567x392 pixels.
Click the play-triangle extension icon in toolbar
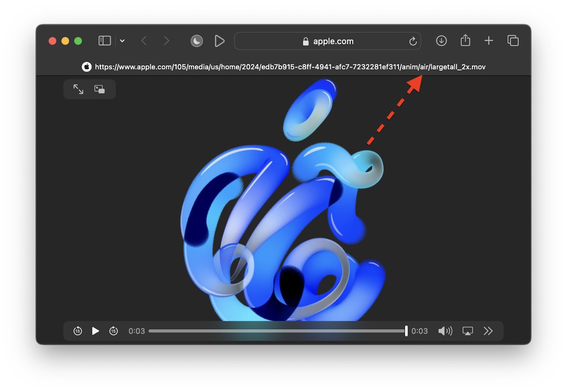pyautogui.click(x=220, y=41)
